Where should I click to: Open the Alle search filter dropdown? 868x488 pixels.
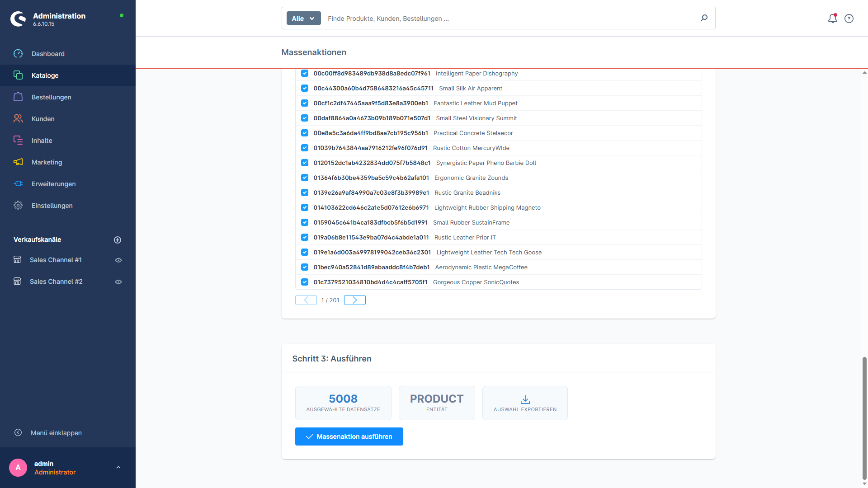click(303, 19)
